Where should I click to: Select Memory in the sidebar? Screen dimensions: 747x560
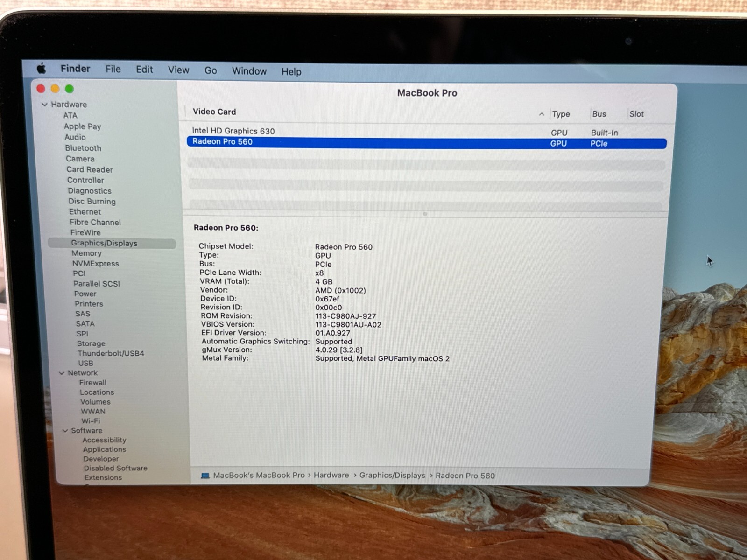(86, 253)
